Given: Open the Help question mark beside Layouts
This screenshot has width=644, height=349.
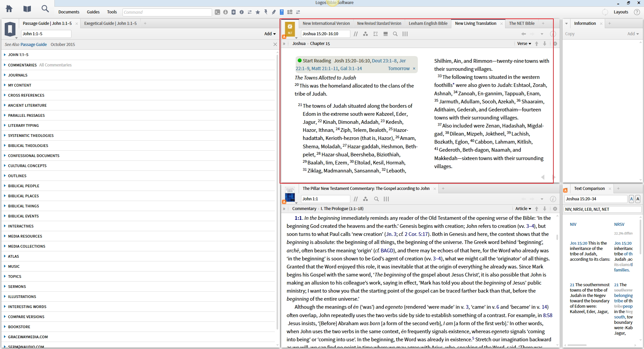Looking at the screenshot, I should [x=637, y=12].
